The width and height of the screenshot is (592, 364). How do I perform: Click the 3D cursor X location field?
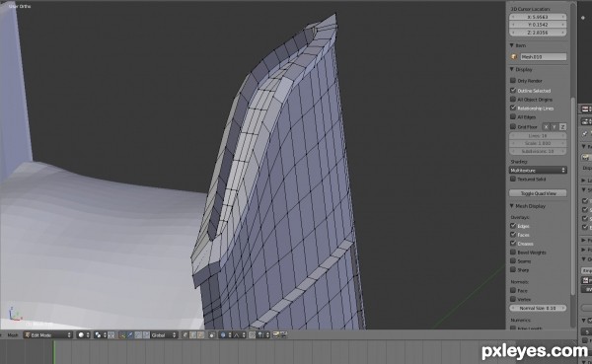[x=538, y=17]
